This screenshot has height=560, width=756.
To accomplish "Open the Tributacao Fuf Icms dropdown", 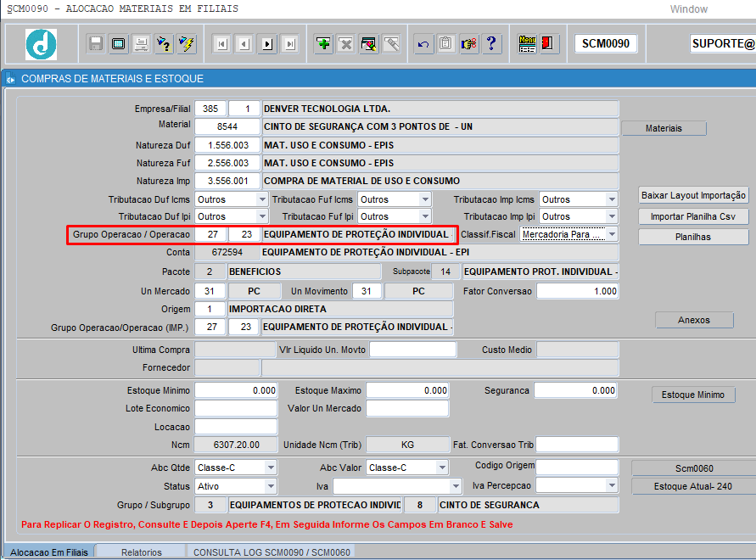I will [x=425, y=199].
